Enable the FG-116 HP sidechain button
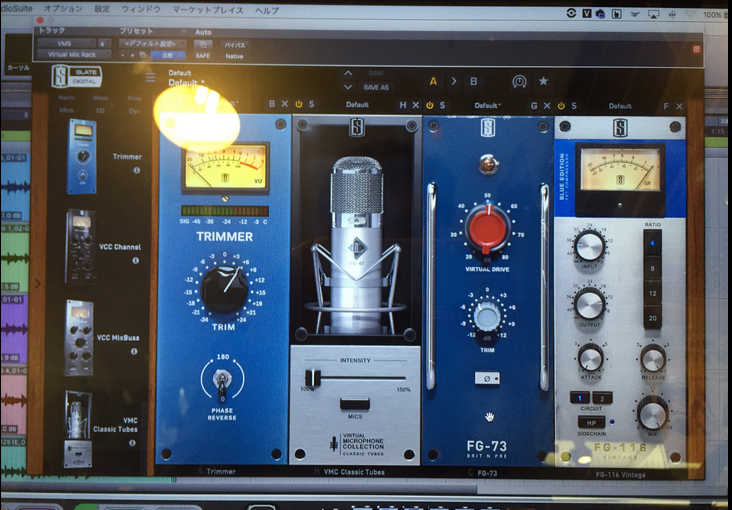Viewport: 732px width, 510px height. click(591, 422)
